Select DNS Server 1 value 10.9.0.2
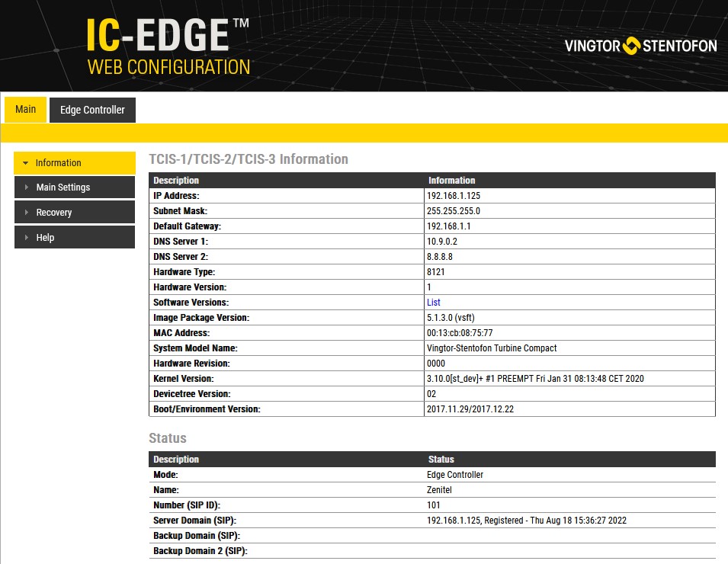Image resolution: width=728 pixels, height=564 pixels. [x=442, y=242]
